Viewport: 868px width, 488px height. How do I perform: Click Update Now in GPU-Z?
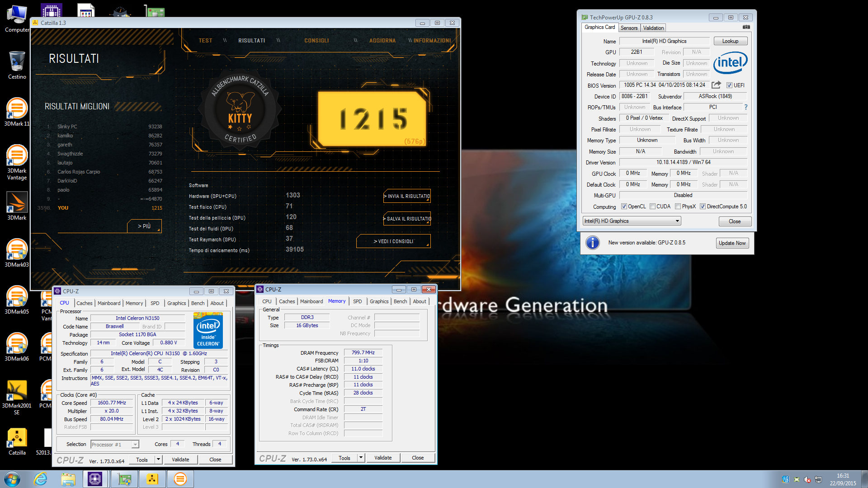(x=732, y=243)
